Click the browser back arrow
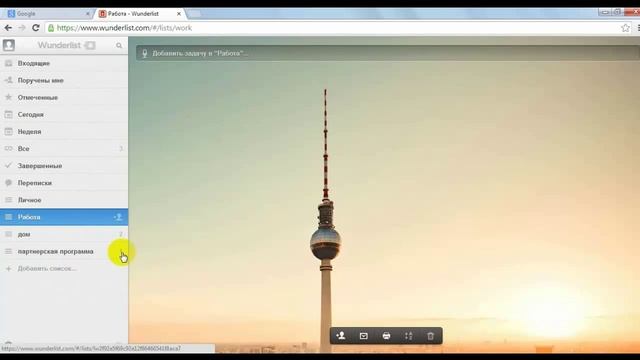The height and width of the screenshot is (360, 640). tap(8, 28)
